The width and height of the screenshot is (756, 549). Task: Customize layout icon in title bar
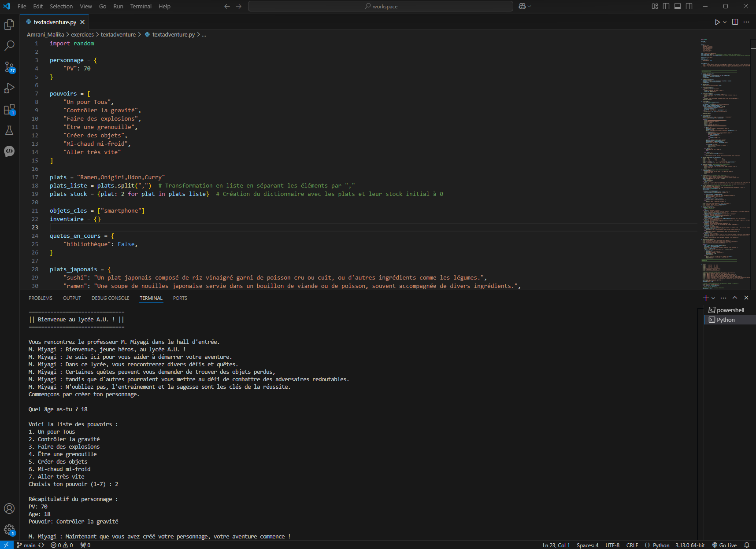655,6
